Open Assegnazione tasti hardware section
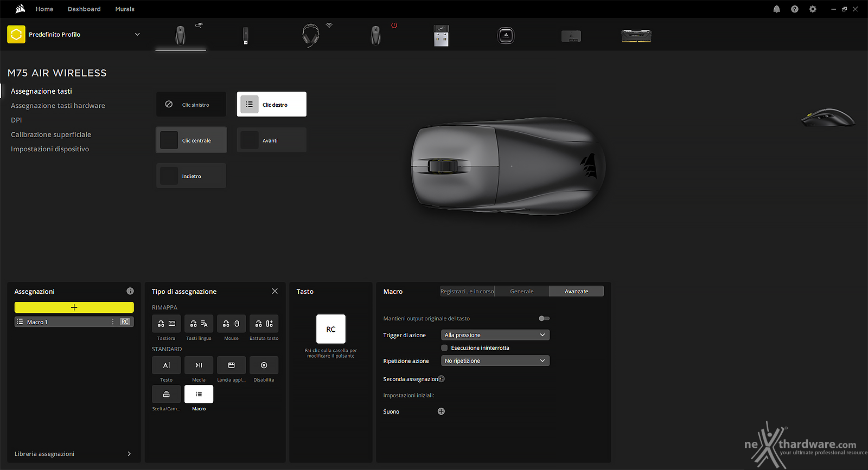868x470 pixels. (58, 106)
